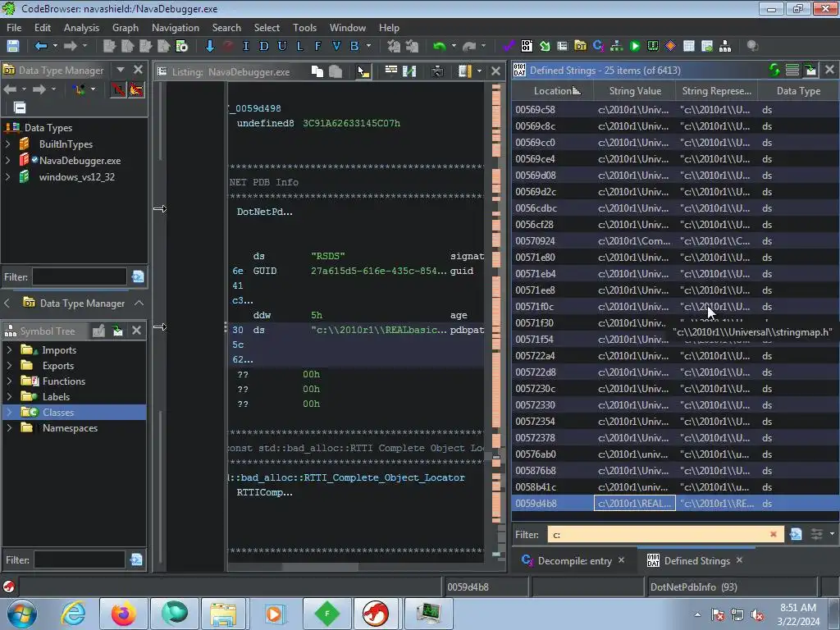Screen dimensions: 840x630
Task: Open the File menu
Action: tap(14, 28)
